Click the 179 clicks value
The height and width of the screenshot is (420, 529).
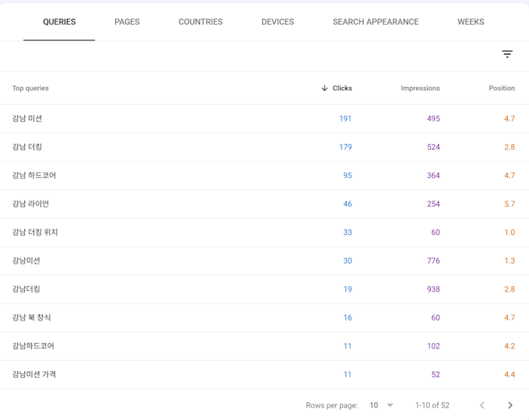pos(345,147)
